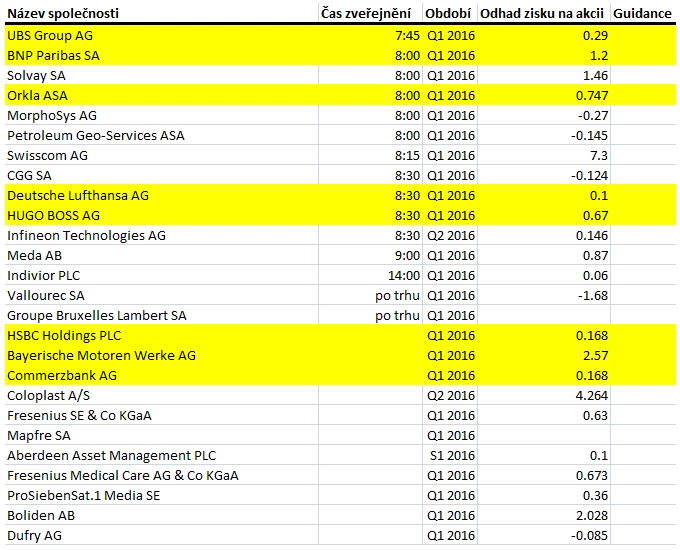Click the Swisscom AG cell
The height and width of the screenshot is (550, 680).
(x=47, y=155)
